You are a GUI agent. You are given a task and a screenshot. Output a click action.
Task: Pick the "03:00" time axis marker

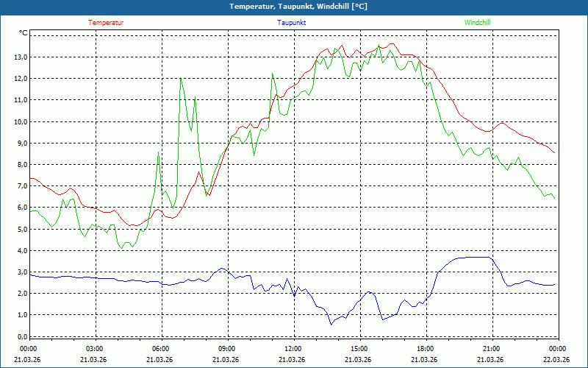(x=95, y=349)
